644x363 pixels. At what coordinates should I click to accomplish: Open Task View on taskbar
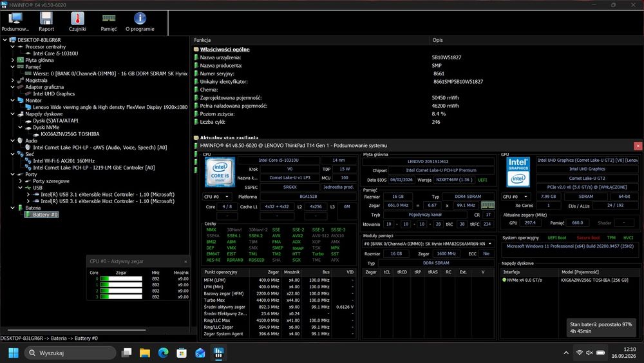tap(126, 353)
